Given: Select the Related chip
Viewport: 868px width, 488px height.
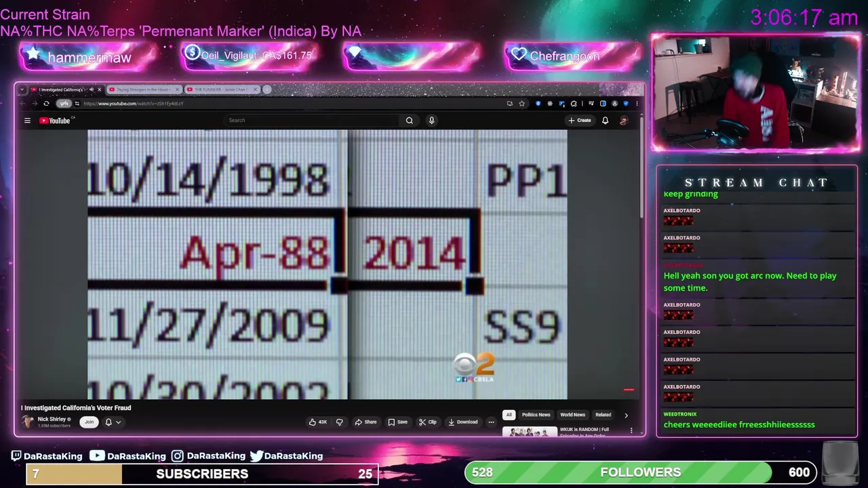Looking at the screenshot, I should pos(603,415).
